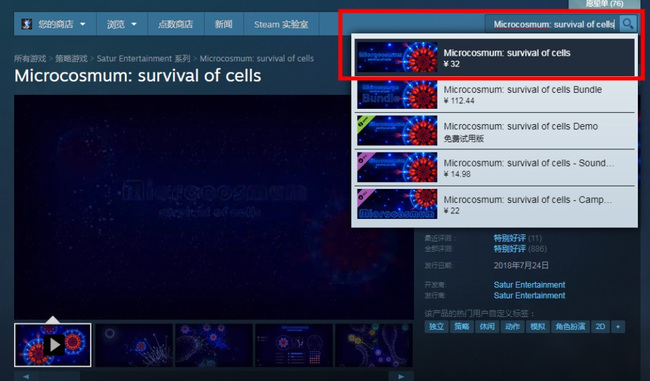Select the survival of cells Demo suggestion

coord(495,131)
